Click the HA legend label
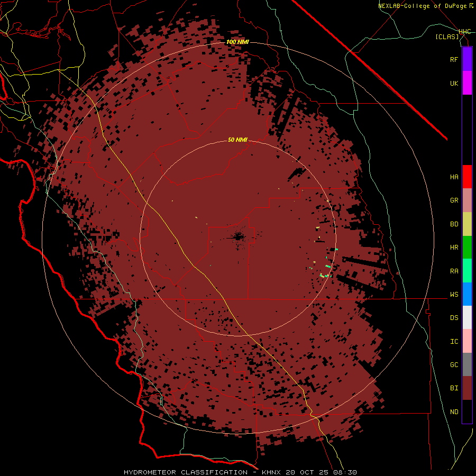Image resolution: width=476 pixels, height=476 pixels. 454,177
